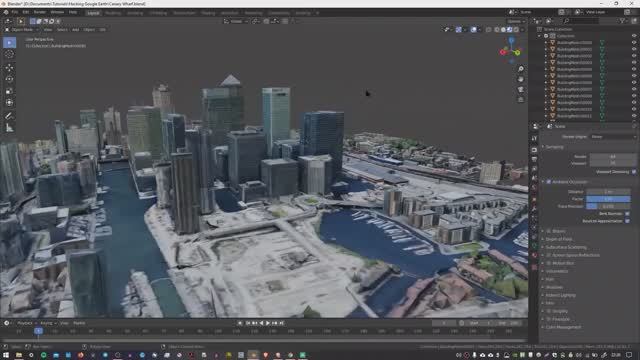Jump to the timeline start frame
Image resolution: width=640 pixels, height=360 pixels.
[x=247, y=323]
